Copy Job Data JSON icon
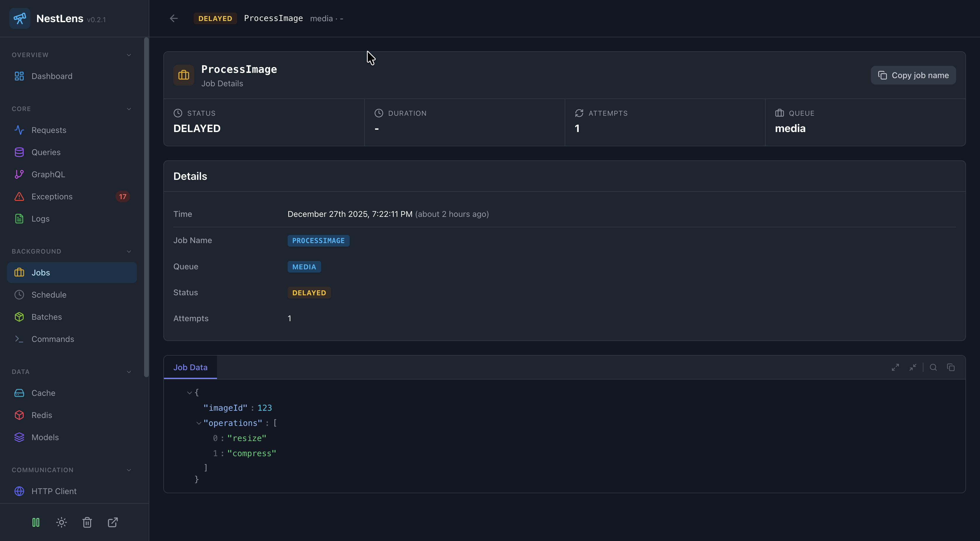Viewport: 980px width, 541px height. coord(951,367)
